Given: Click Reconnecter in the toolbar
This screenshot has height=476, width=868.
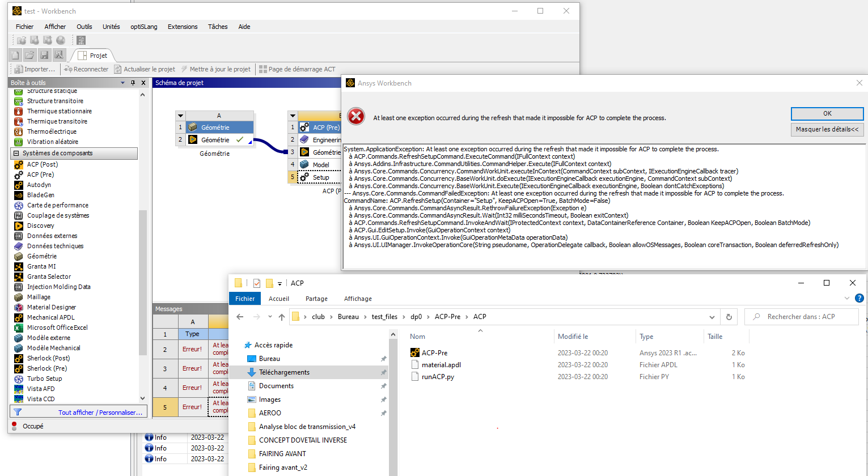Looking at the screenshot, I should (86, 69).
